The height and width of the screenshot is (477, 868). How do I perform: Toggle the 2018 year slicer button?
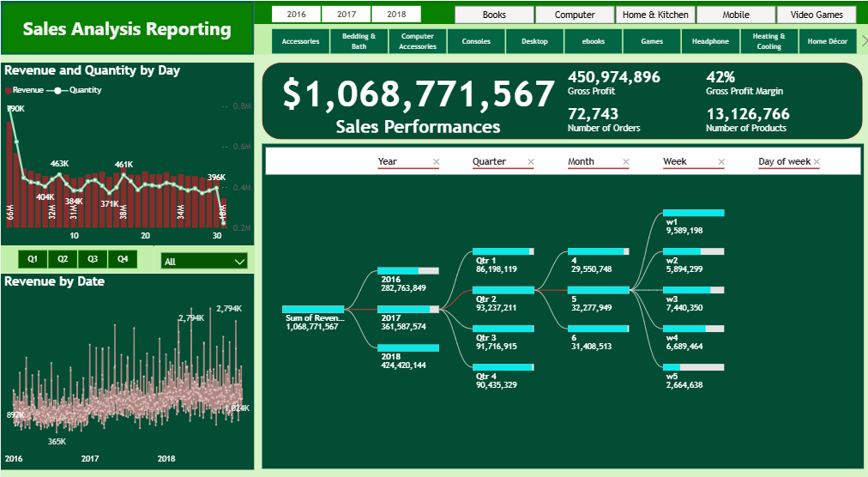coord(396,15)
